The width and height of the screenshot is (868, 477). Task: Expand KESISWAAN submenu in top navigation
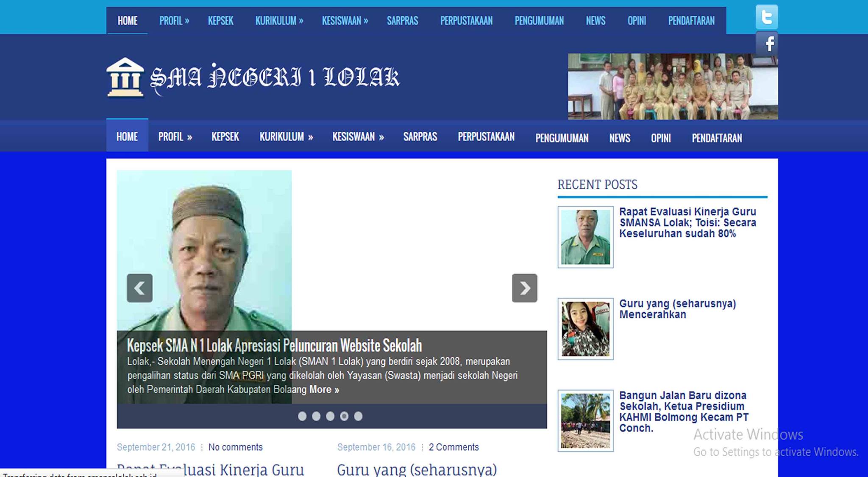(345, 21)
